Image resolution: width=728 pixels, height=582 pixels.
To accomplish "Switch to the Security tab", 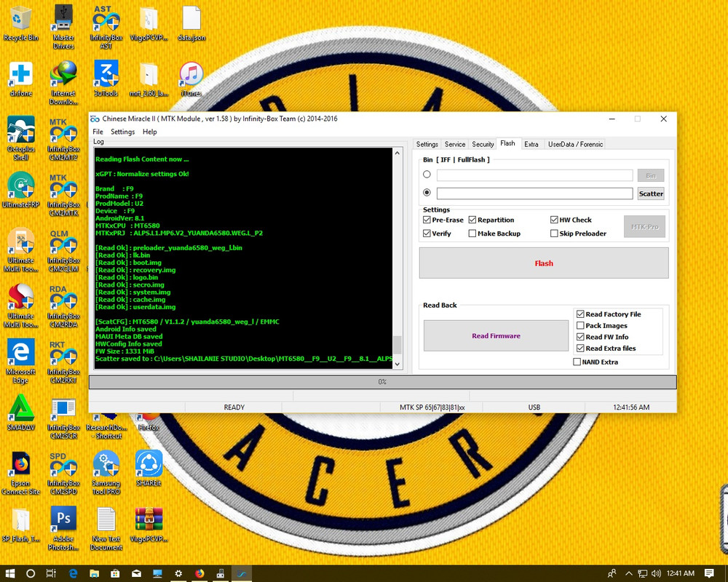I will pyautogui.click(x=483, y=144).
